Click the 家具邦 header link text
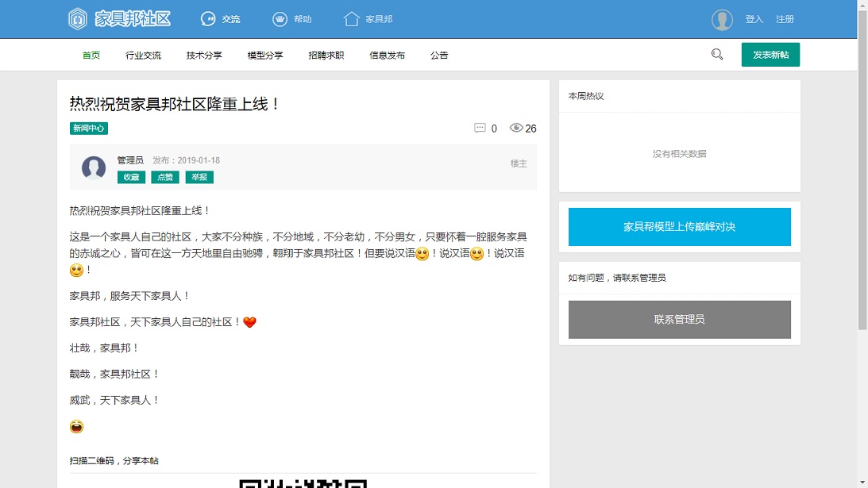This screenshot has width=868, height=488. [379, 19]
